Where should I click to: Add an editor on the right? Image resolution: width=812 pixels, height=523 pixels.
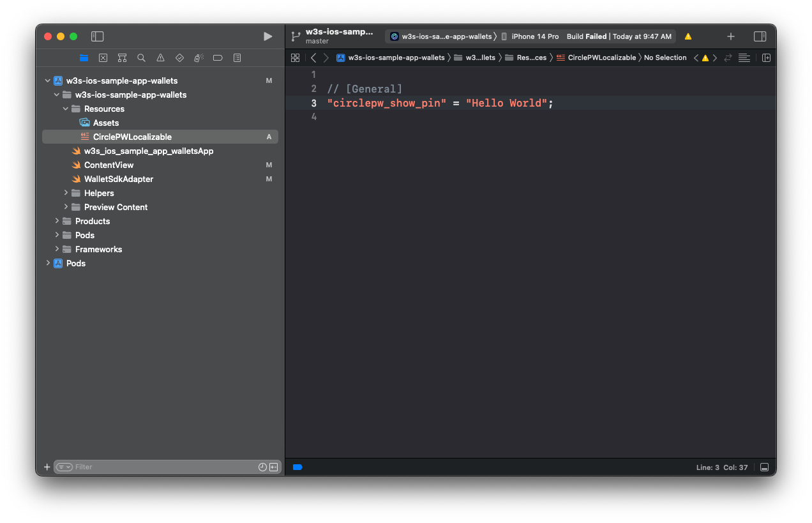click(767, 57)
